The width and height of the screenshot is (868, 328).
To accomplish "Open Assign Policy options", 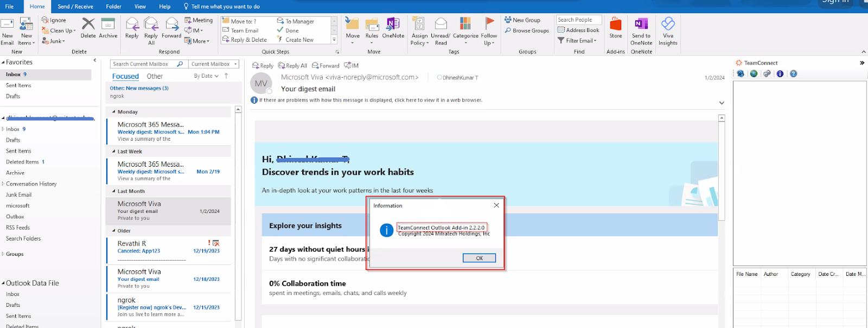I will (x=419, y=31).
